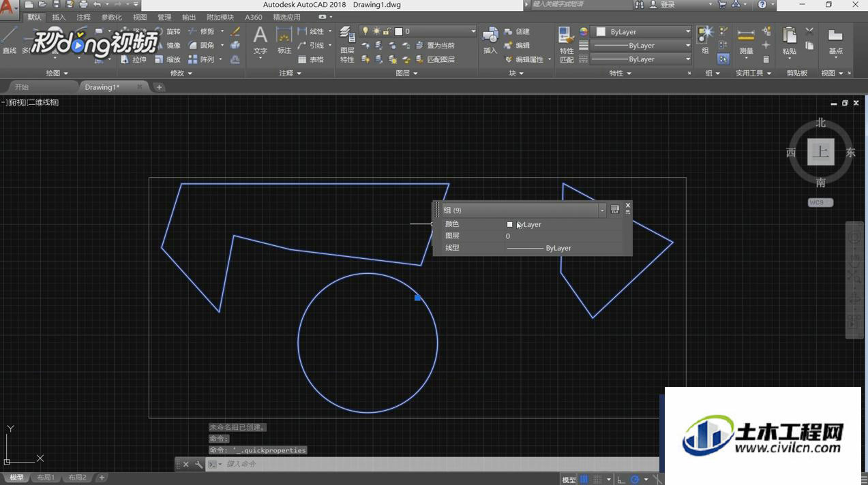Image resolution: width=868 pixels, height=485 pixels.
Task: Close the Quick Properties panel
Action: (628, 205)
